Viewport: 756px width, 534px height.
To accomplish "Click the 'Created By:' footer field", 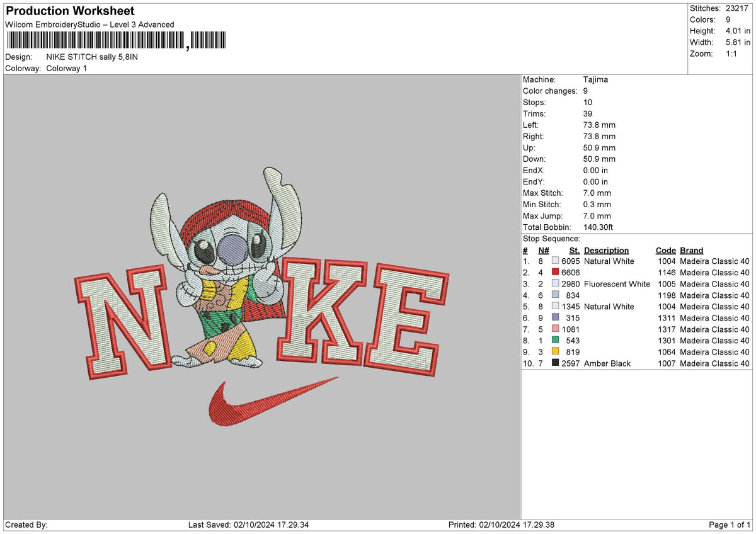I will click(x=26, y=525).
